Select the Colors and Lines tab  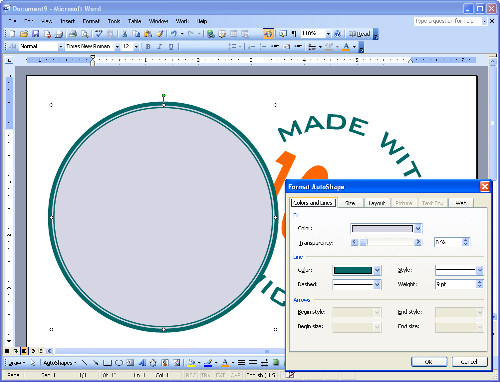point(313,203)
